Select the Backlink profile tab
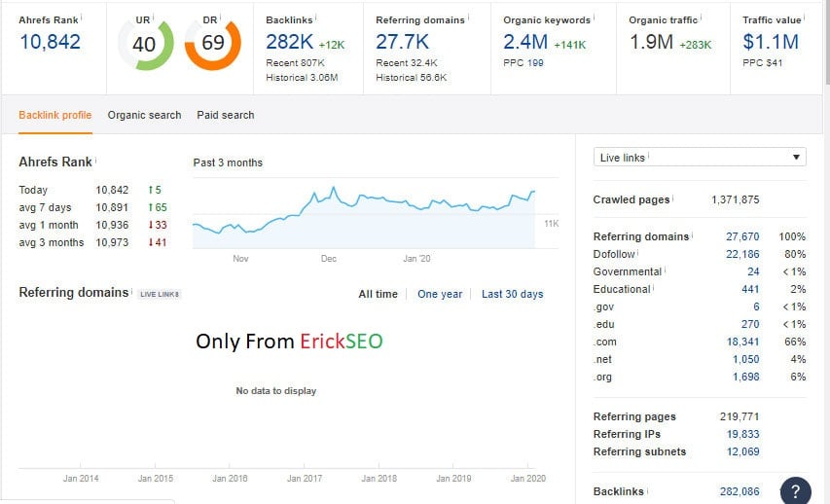 55,115
